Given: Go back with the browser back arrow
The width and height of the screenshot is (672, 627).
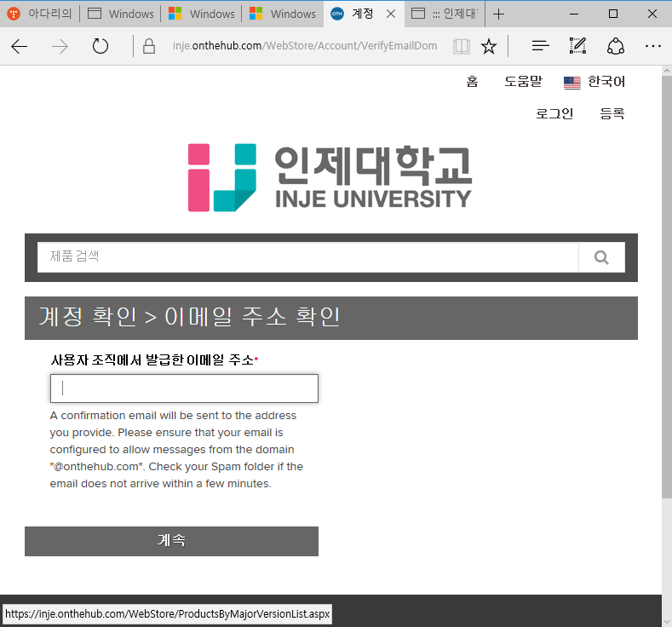Looking at the screenshot, I should pyautogui.click(x=20, y=46).
